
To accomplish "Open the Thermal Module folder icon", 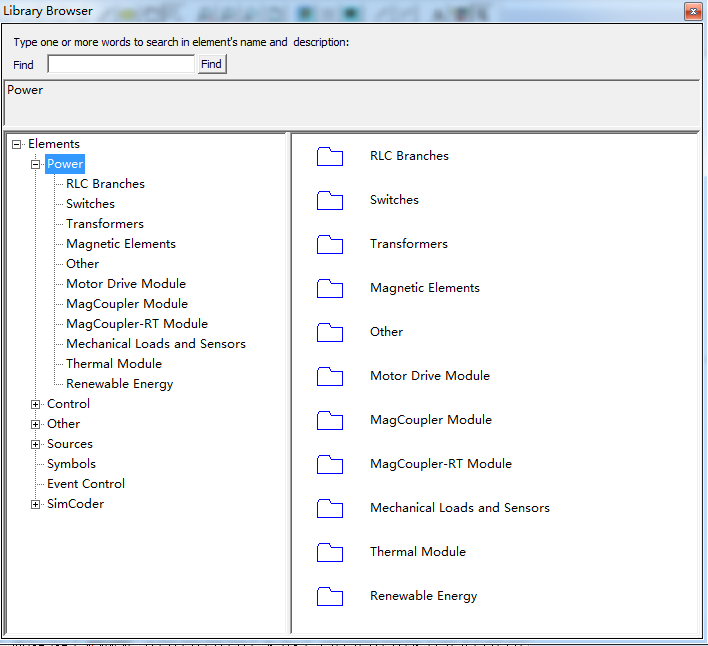I will point(330,553).
